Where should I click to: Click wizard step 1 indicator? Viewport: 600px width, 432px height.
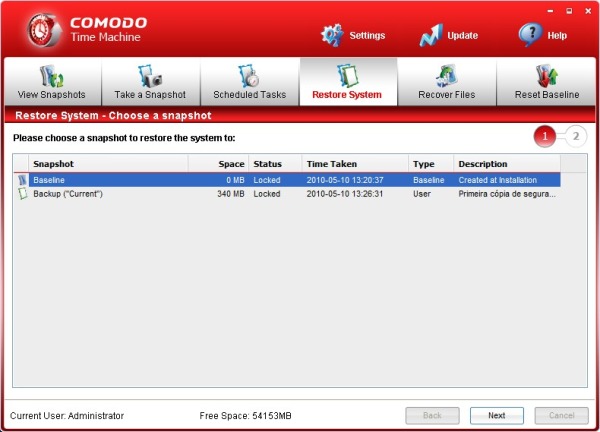coord(545,136)
